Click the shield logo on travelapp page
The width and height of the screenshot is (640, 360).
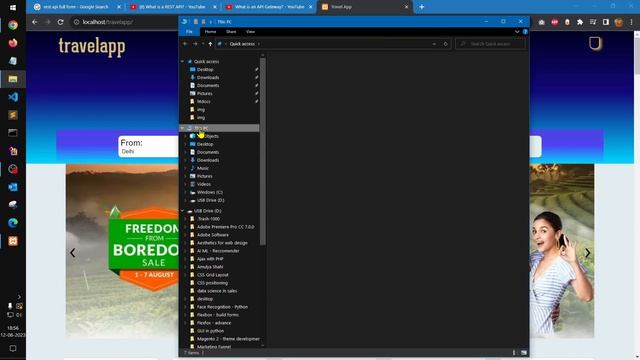(x=595, y=43)
